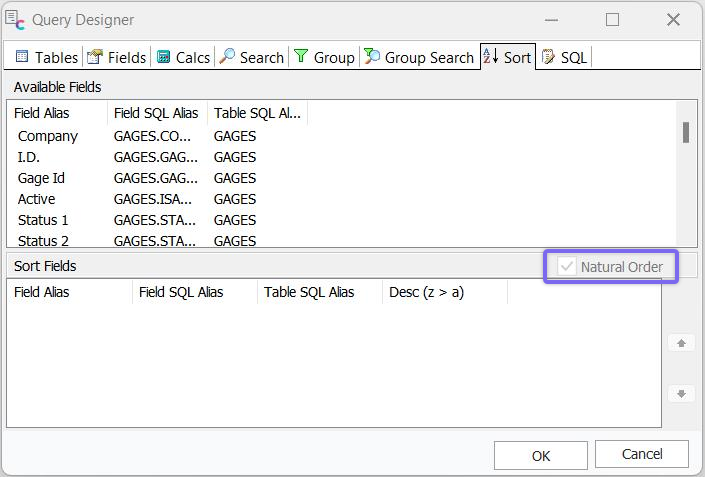The width and height of the screenshot is (705, 477).
Task: Click the Tables tab icon
Action: click(x=23, y=57)
